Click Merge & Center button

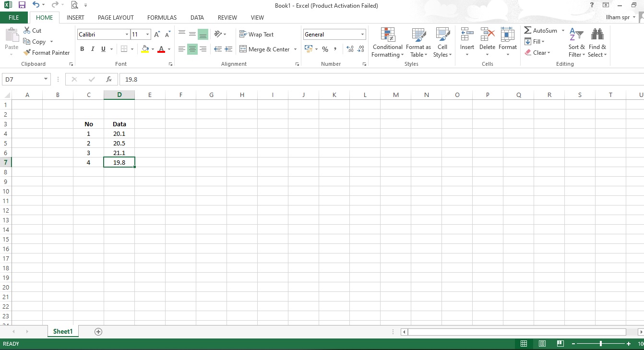click(x=264, y=49)
